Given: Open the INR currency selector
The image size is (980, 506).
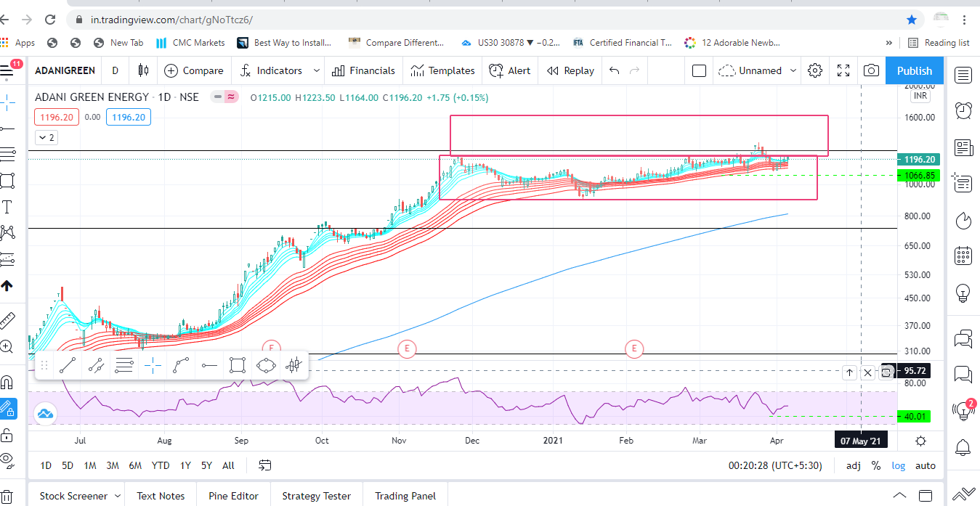Looking at the screenshot, I should [x=920, y=96].
